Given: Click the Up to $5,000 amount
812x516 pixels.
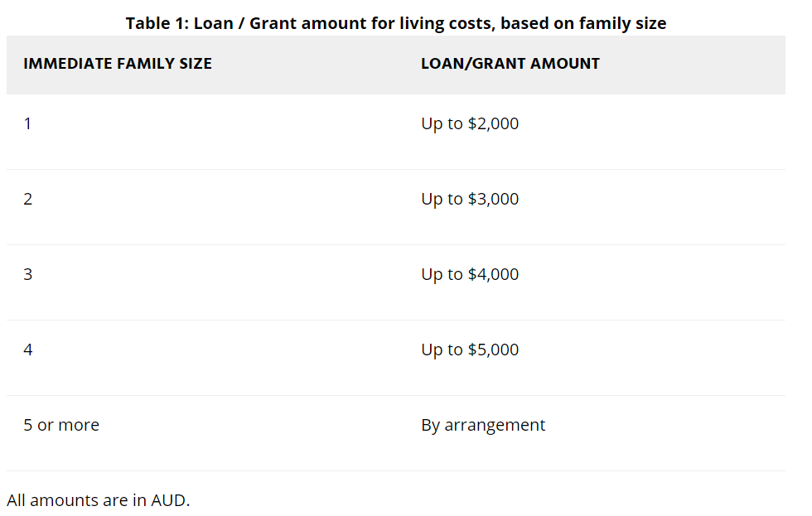Looking at the screenshot, I should [470, 350].
